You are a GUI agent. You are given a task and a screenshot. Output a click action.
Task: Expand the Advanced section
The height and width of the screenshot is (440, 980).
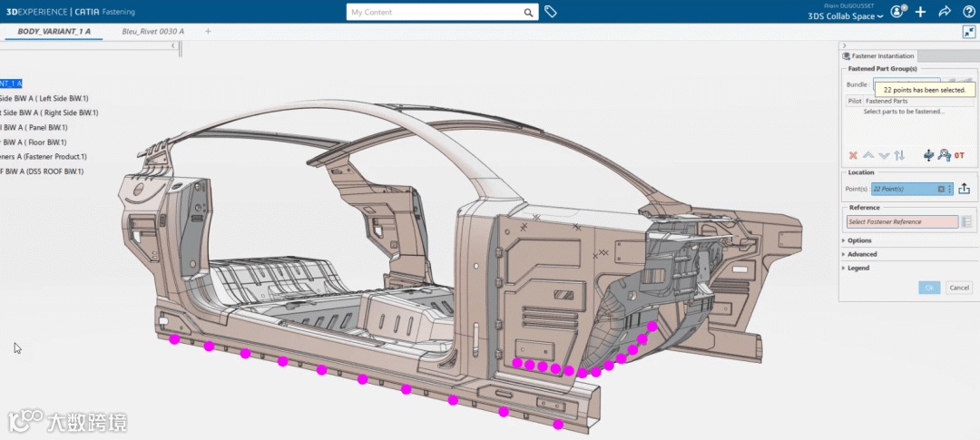(x=859, y=254)
